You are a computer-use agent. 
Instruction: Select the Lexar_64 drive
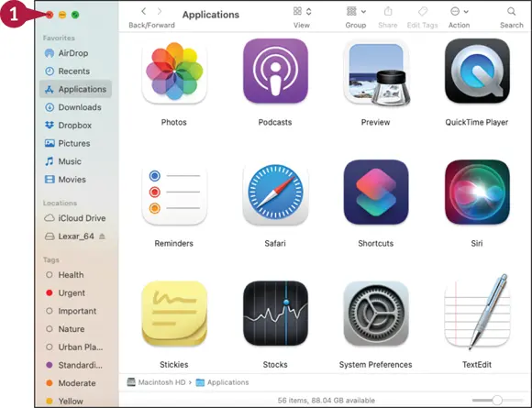[x=75, y=236]
